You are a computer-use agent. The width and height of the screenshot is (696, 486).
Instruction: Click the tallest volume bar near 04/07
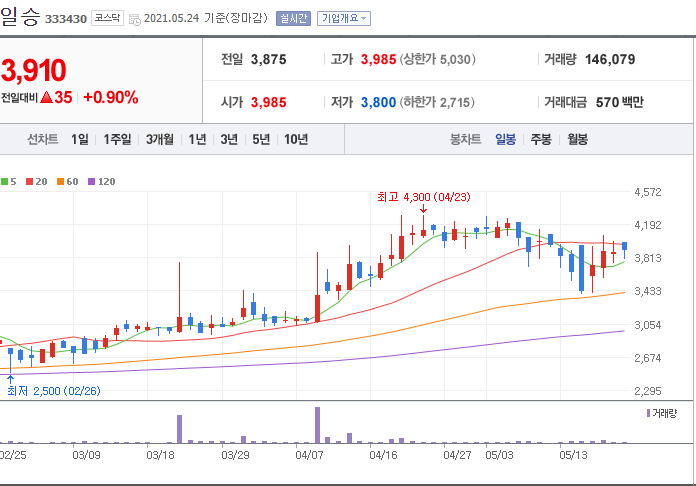click(x=317, y=425)
